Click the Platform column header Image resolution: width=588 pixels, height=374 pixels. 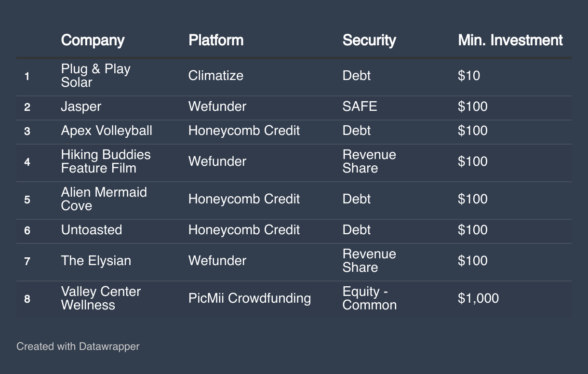pyautogui.click(x=216, y=40)
